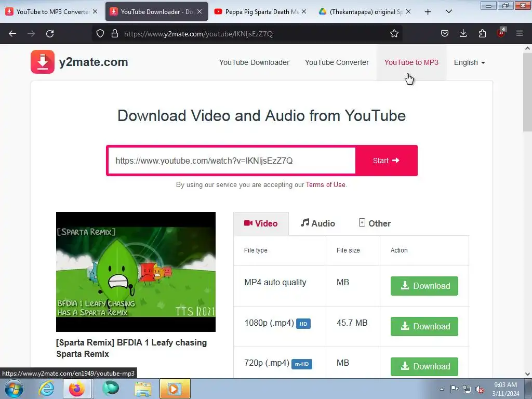
Task: Click the y2mate.com site title
Action: click(94, 62)
